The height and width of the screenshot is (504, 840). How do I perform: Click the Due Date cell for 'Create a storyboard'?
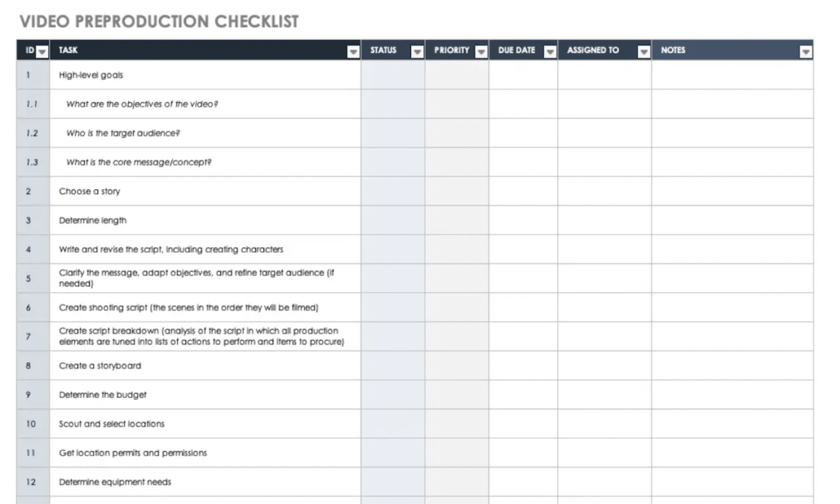tap(523, 366)
